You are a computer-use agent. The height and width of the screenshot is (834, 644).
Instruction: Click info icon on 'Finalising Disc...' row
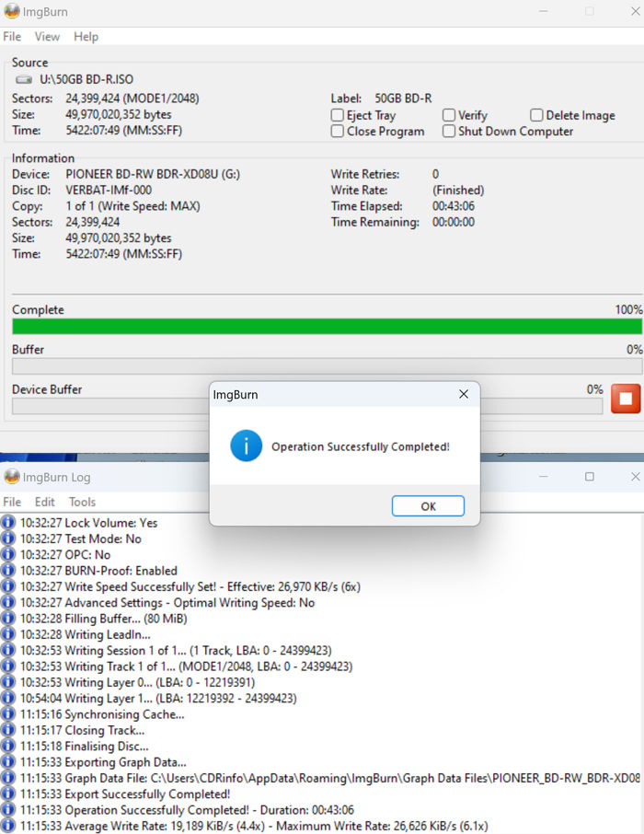pos(8,746)
